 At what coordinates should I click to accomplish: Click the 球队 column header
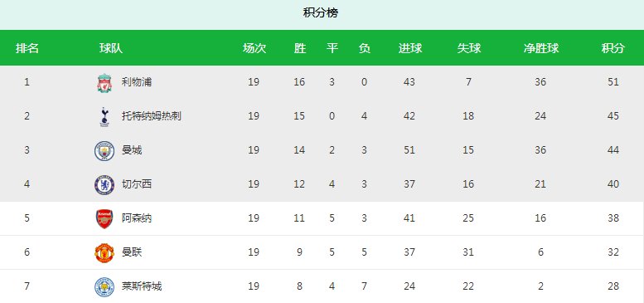111,48
